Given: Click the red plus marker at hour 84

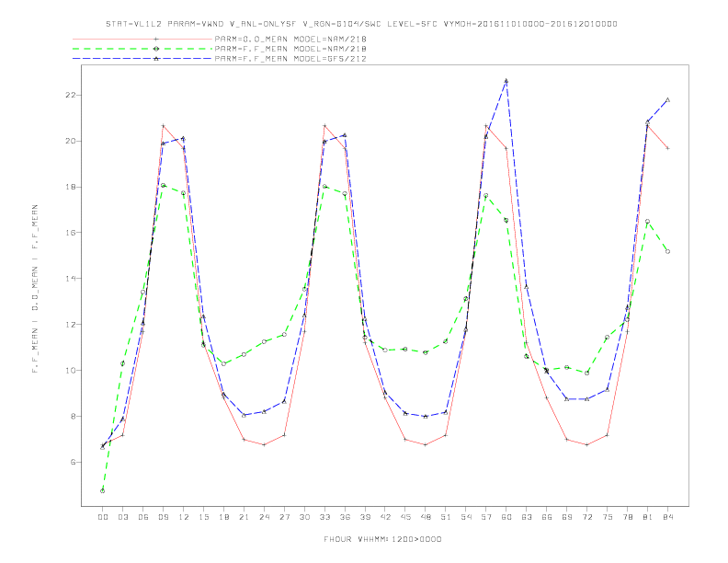Looking at the screenshot, I should click(667, 148).
